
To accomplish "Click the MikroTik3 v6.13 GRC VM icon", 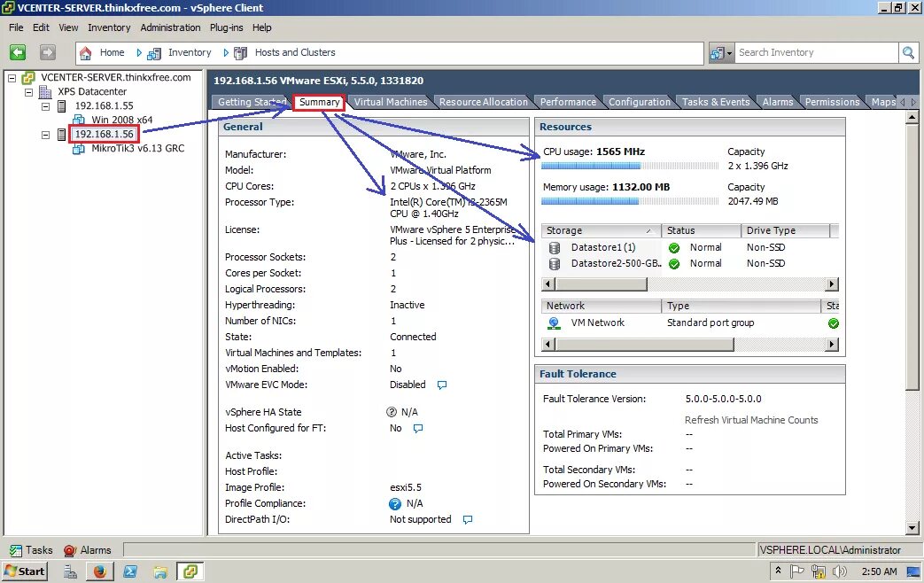I will [x=78, y=149].
